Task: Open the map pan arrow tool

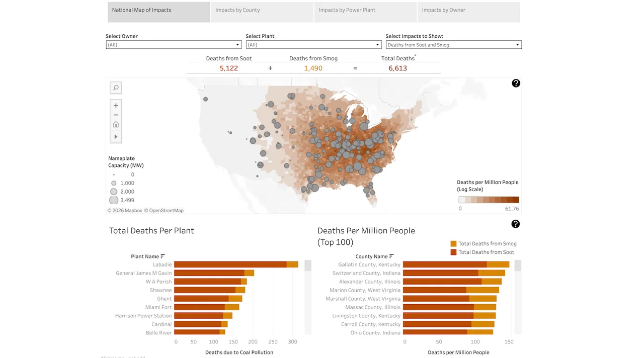Action: point(116,136)
